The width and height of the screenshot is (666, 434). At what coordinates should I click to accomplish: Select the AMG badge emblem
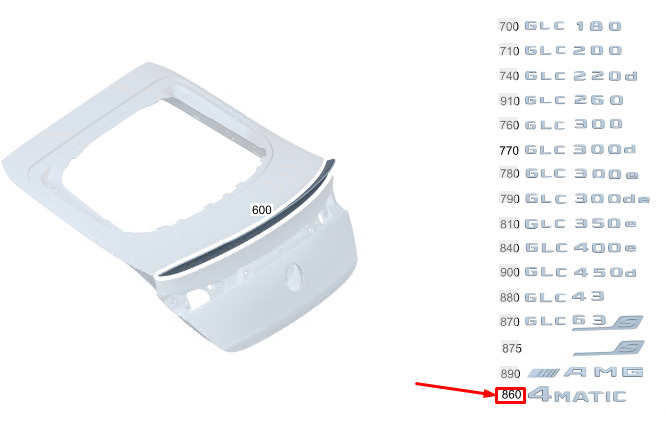(x=585, y=372)
